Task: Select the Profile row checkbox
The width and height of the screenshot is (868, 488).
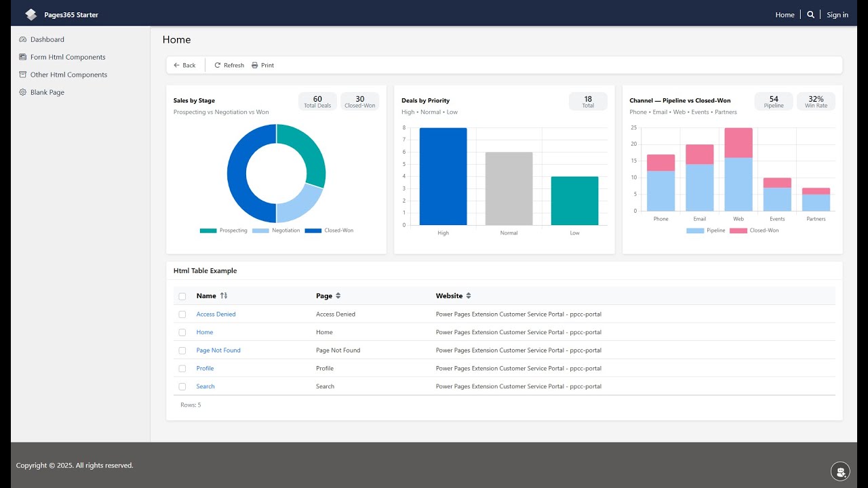Action: [x=182, y=369]
